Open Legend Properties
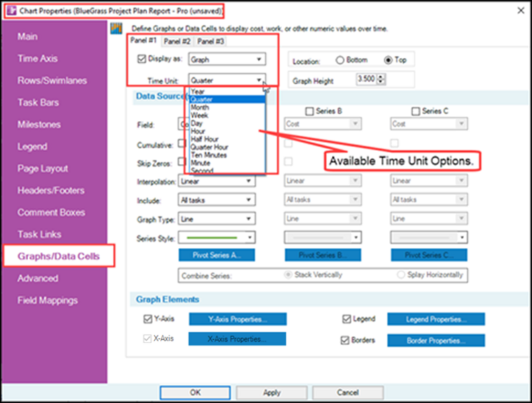This screenshot has height=403, width=532. 437,319
